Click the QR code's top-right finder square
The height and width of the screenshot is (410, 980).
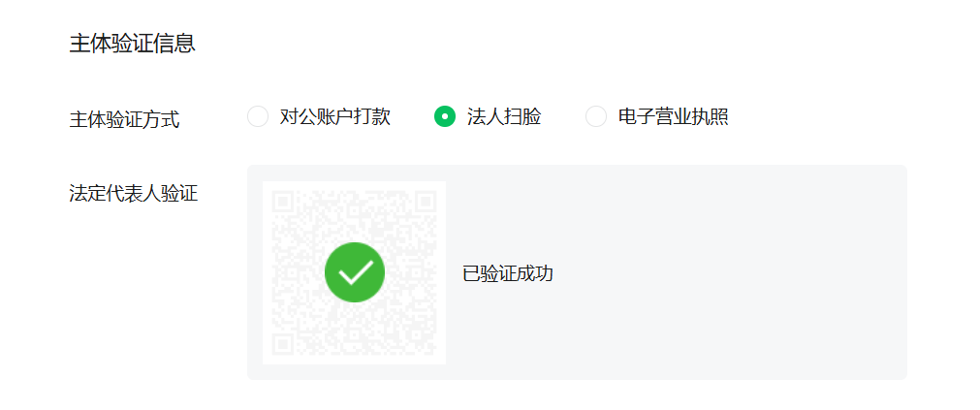(426, 202)
